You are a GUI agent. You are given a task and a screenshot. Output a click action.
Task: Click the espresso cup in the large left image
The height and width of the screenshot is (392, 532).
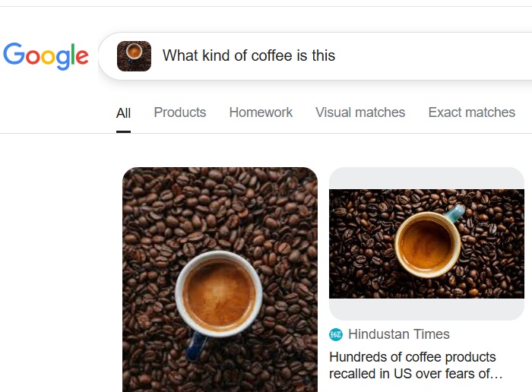pos(219,293)
